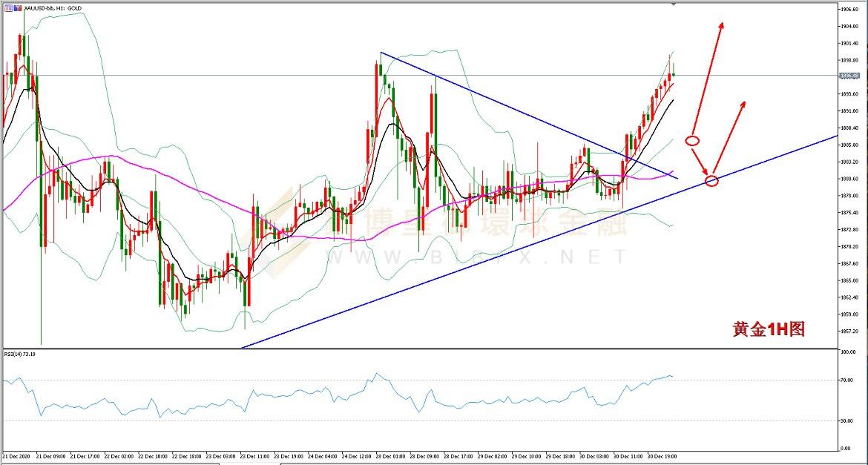Viewport: 868px width, 465px height.
Task: Click the 1906.60 price axis label
Action: [x=850, y=10]
